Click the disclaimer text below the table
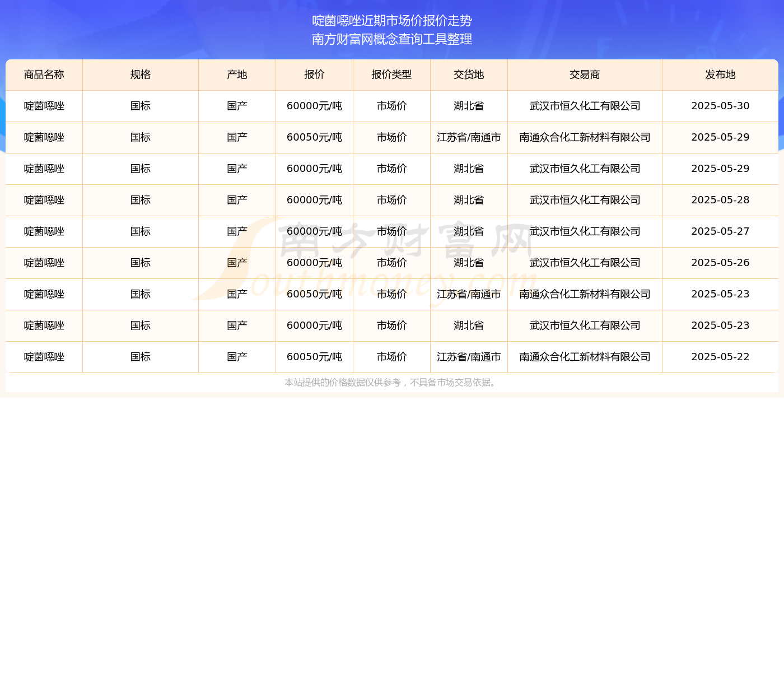Image resolution: width=784 pixels, height=675 pixels. click(x=391, y=383)
